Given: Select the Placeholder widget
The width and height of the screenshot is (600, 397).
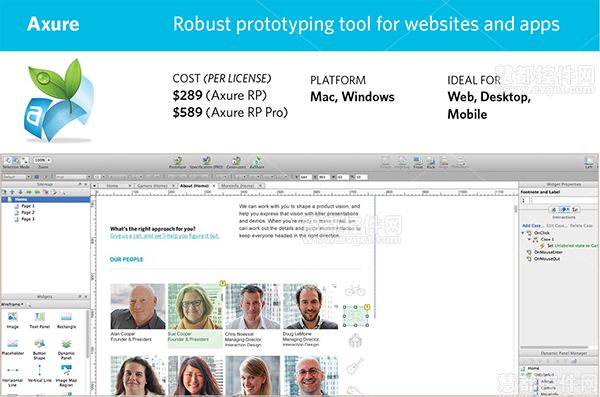Looking at the screenshot, I should tap(13, 347).
